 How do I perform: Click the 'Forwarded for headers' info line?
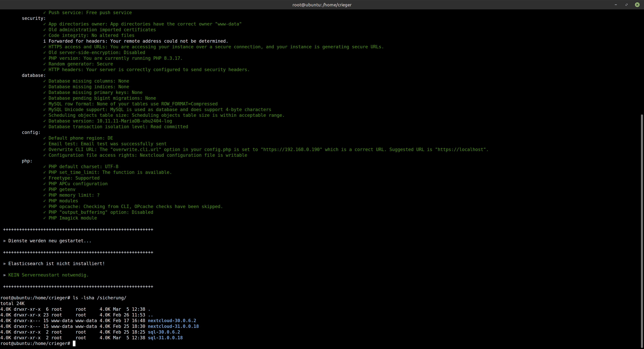click(x=136, y=41)
